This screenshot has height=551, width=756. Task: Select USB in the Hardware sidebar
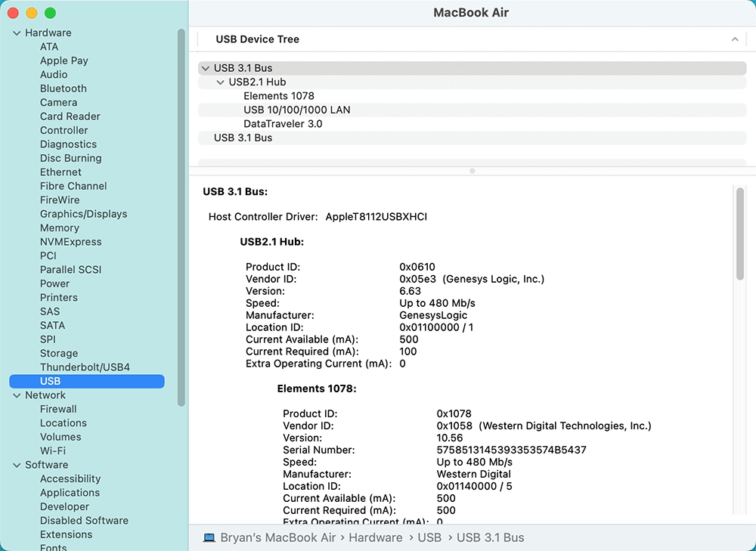click(x=51, y=381)
